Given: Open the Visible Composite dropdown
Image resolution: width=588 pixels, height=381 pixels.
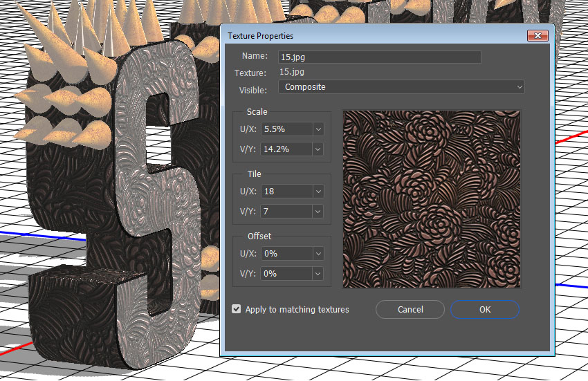Looking at the screenshot, I should (401, 87).
